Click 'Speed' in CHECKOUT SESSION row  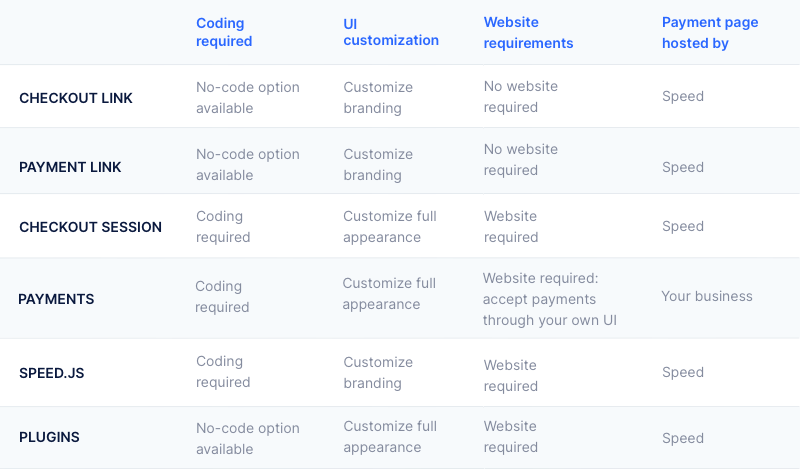click(x=683, y=226)
